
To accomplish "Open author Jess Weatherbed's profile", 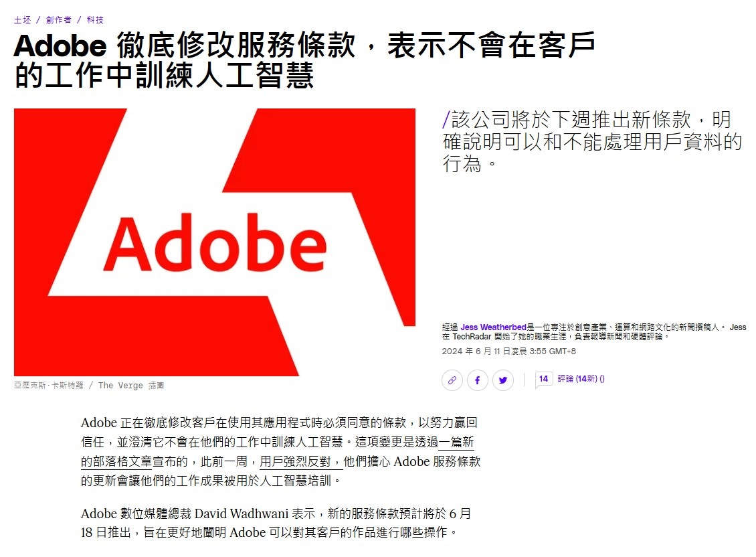I will 493,327.
